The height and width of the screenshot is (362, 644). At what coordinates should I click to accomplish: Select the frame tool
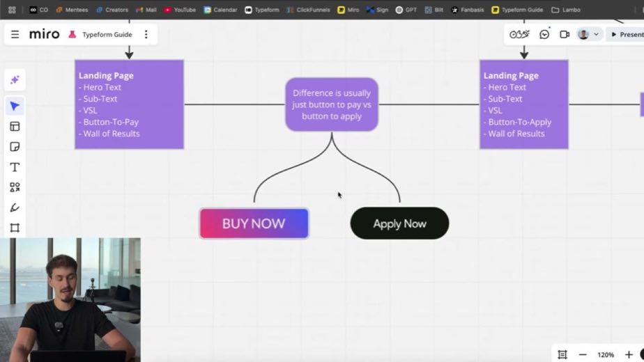pyautogui.click(x=15, y=228)
